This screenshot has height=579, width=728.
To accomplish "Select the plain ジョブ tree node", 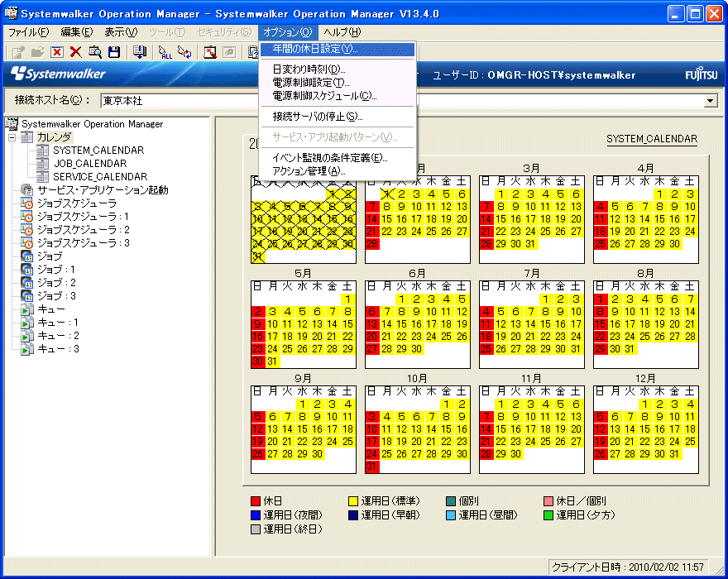I will click(x=50, y=256).
